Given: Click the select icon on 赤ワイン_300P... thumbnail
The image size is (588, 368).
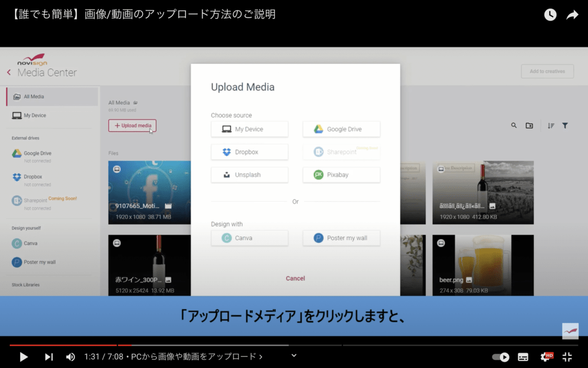Looking at the screenshot, I should [117, 243].
